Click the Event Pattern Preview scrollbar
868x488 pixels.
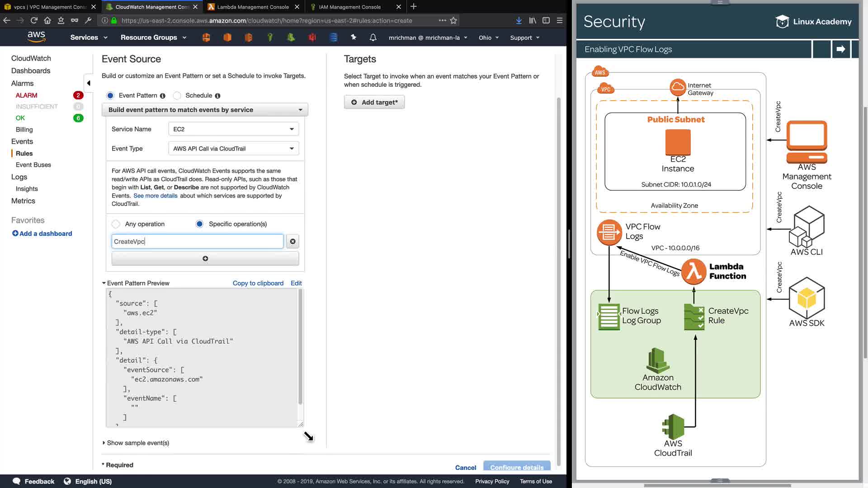click(x=300, y=347)
